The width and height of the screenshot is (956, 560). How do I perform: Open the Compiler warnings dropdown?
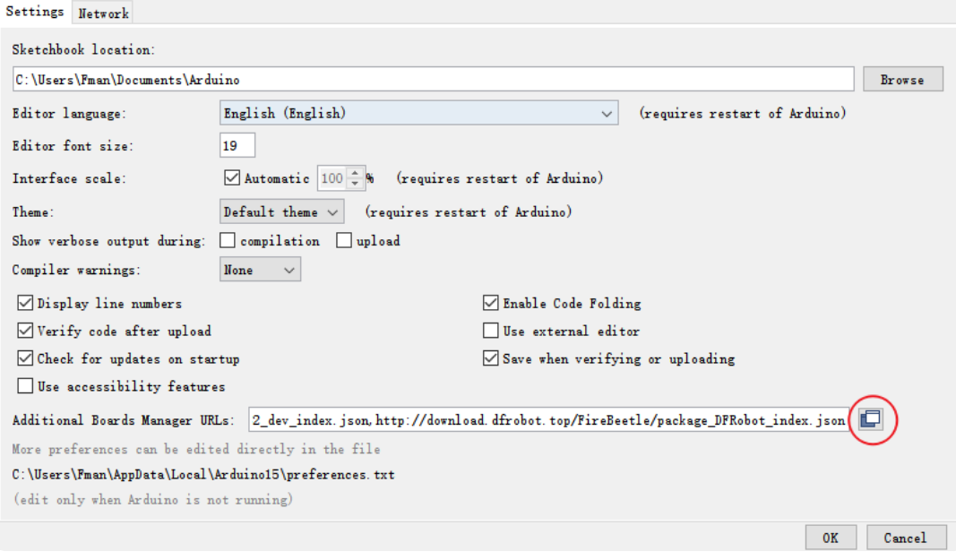260,270
